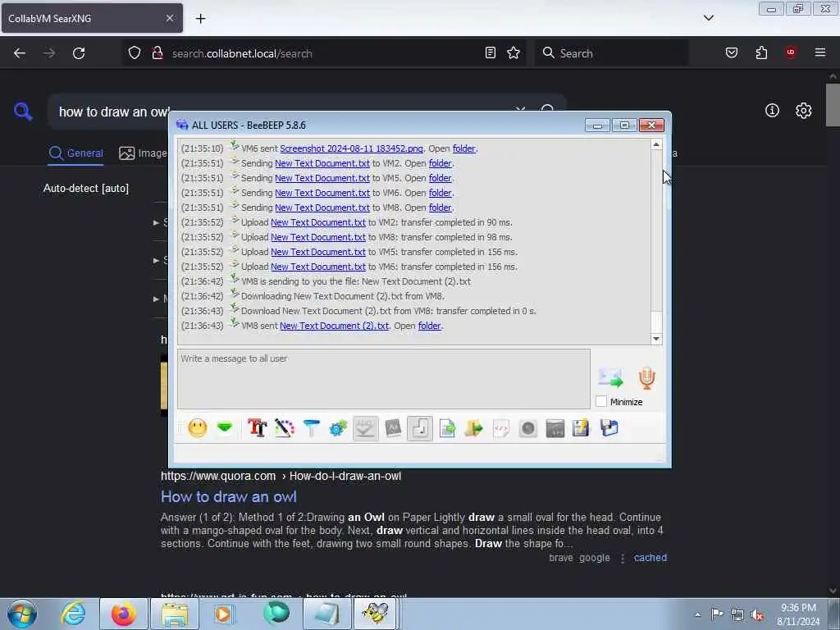This screenshot has height=630, width=840.
Task: Click the green down-arrow icon beside the smiley
Action: (225, 427)
